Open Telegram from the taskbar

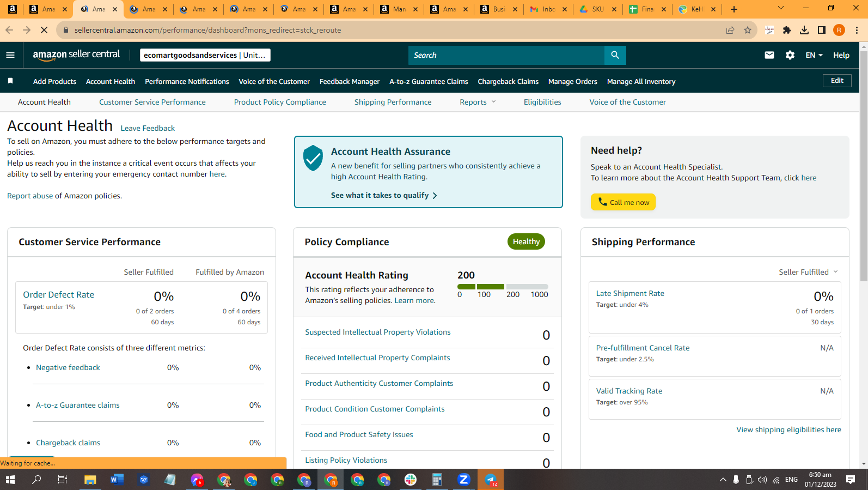[x=491, y=480]
